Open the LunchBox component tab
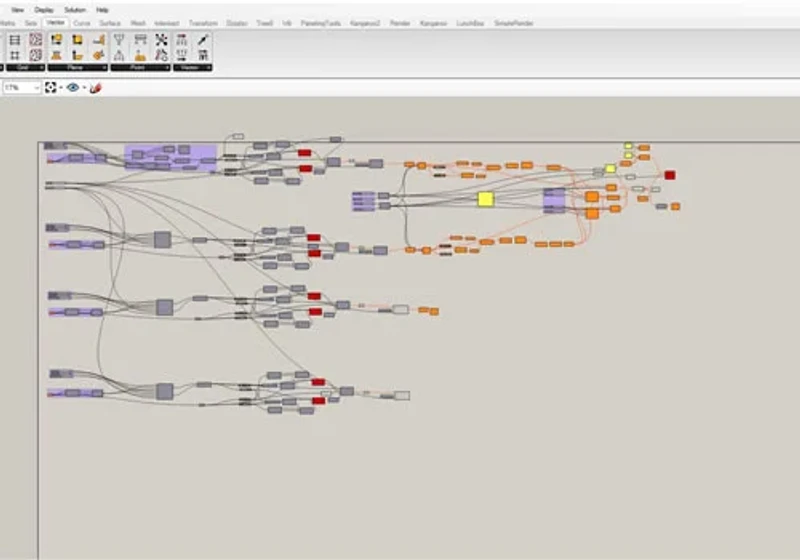 click(x=470, y=23)
